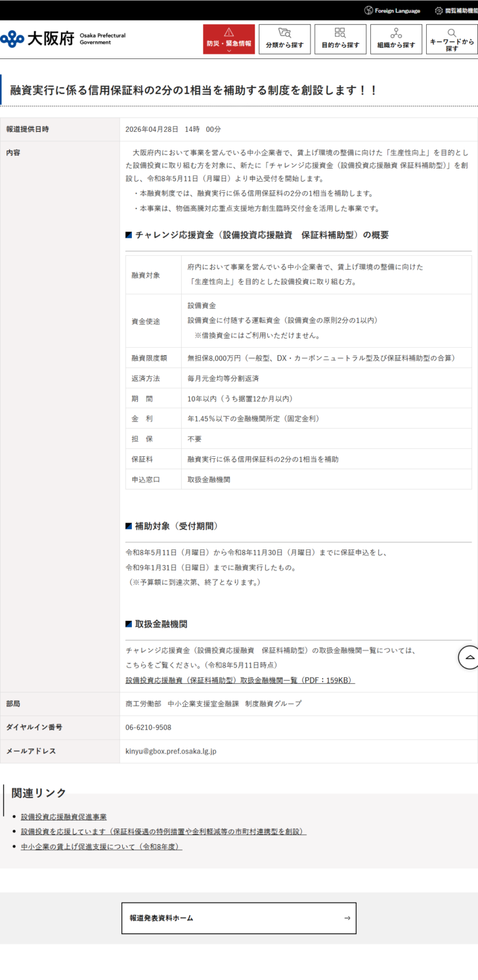Click the 融資限度額 table row label
Image resolution: width=478 pixels, height=980 pixels.
coord(149,358)
